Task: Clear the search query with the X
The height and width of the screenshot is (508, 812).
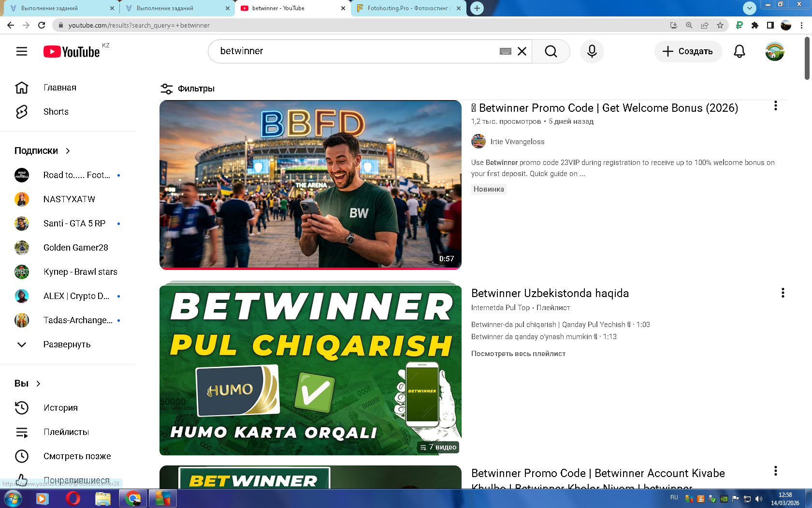Action: pyautogui.click(x=522, y=51)
